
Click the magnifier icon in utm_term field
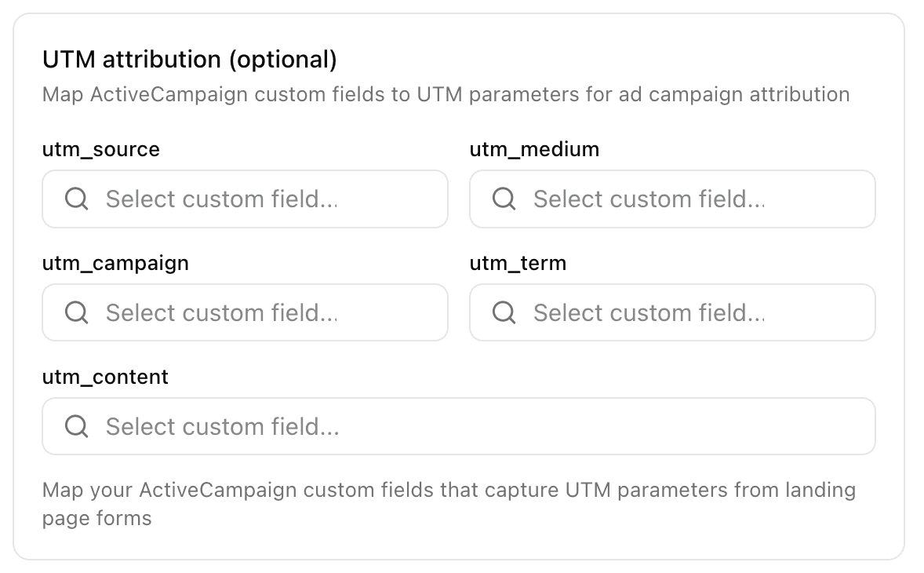[x=504, y=313]
